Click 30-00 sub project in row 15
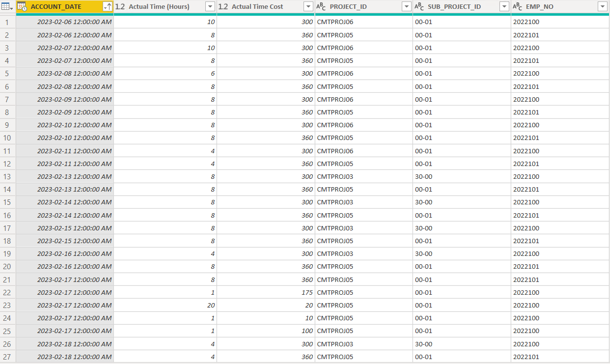Viewport: 610px width, 364px height. point(462,202)
